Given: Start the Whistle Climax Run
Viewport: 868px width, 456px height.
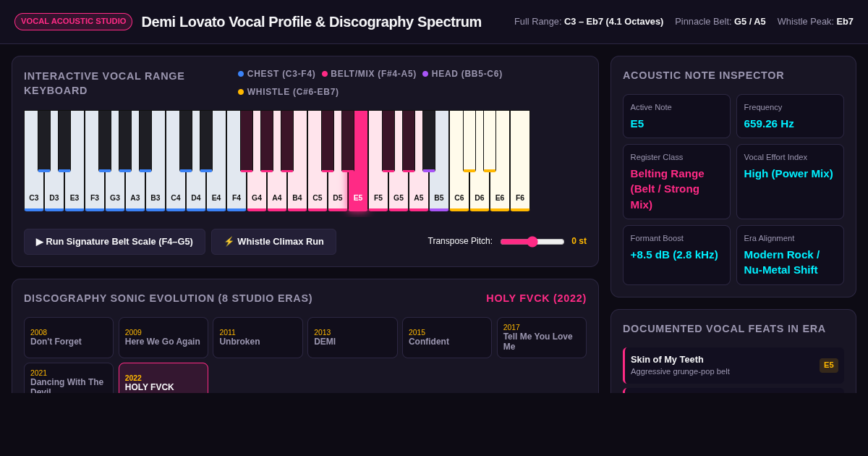Looking at the screenshot, I should 273,242.
